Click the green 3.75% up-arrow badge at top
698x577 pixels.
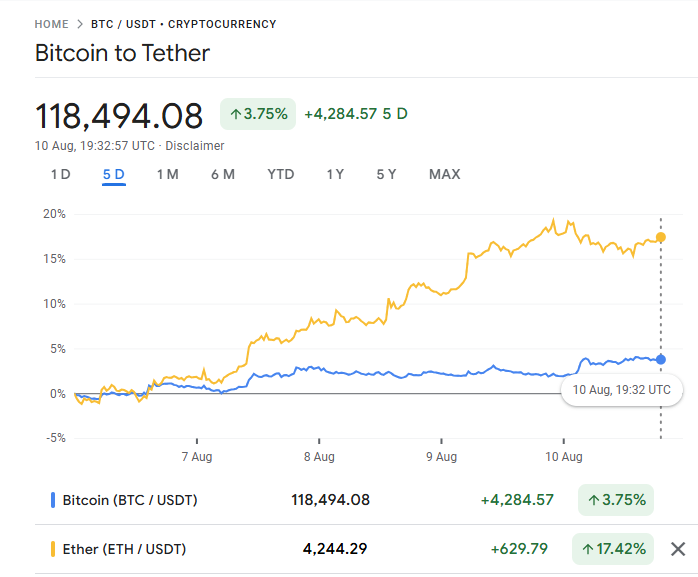pos(258,114)
